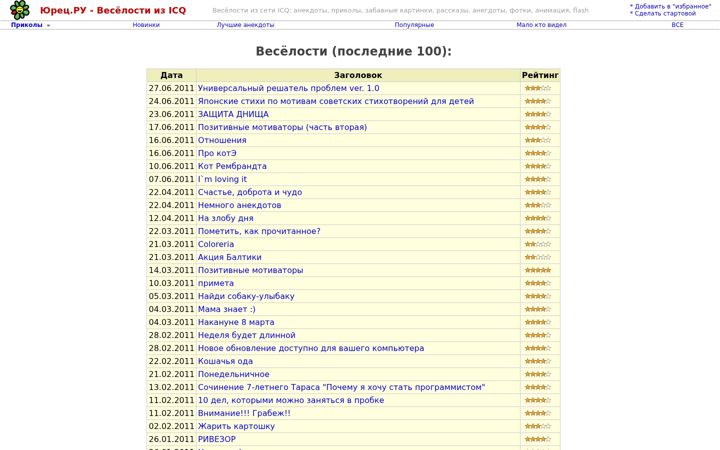The width and height of the screenshot is (720, 450).
Task: Open the Приколы menu item
Action: (x=27, y=25)
